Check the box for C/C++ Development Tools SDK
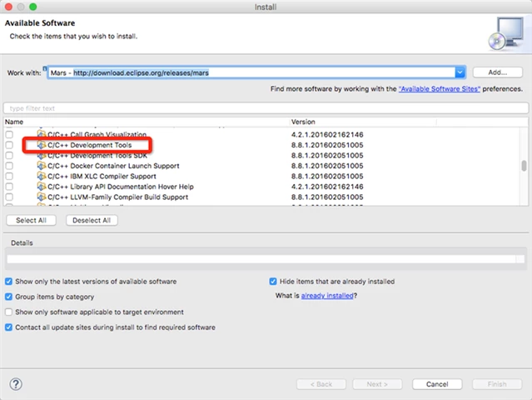The width and height of the screenshot is (532, 400). [9, 156]
